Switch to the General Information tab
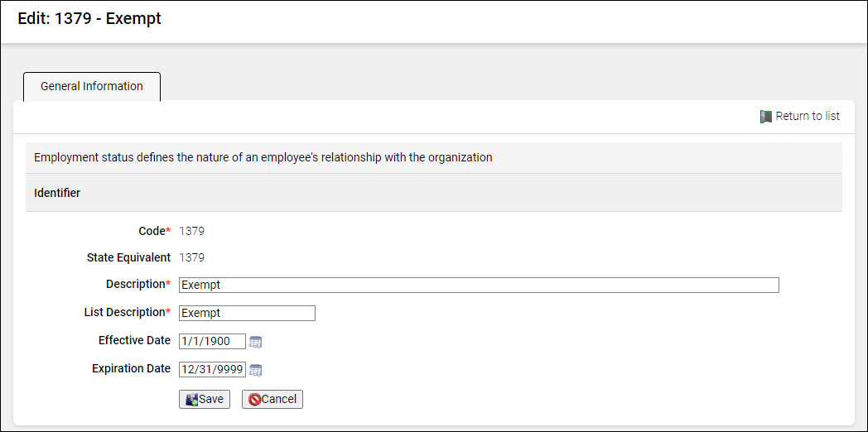The height and width of the screenshot is (432, 868). (x=92, y=87)
